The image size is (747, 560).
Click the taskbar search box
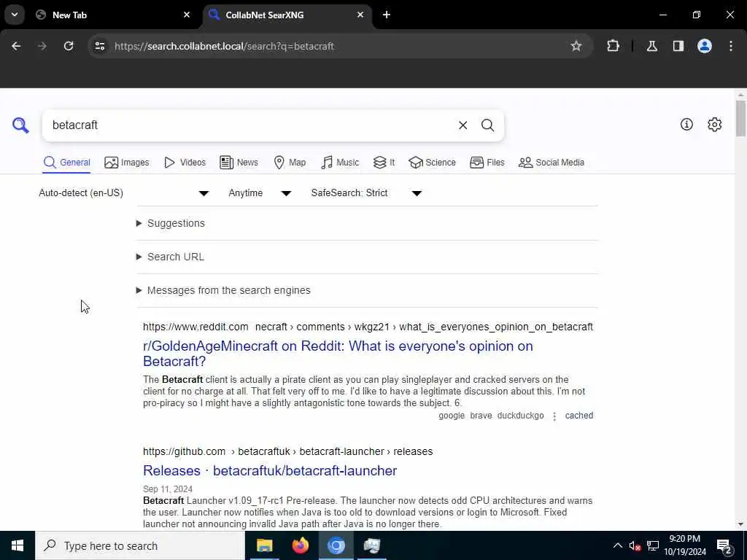[139, 545]
